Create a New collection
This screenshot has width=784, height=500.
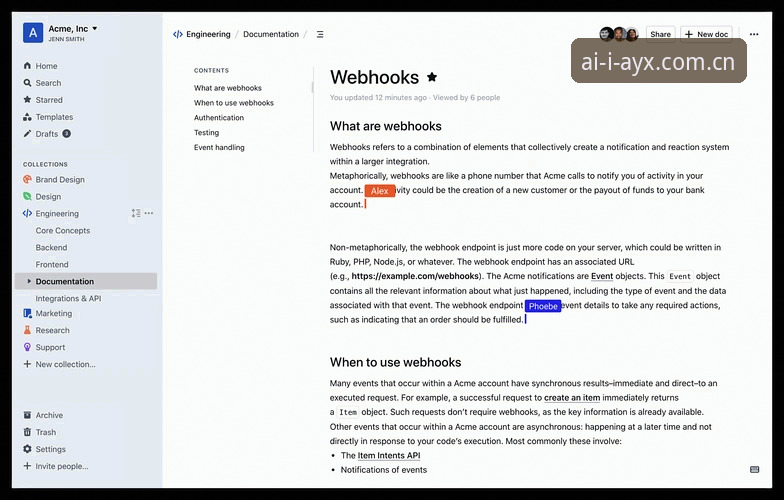[x=65, y=364]
